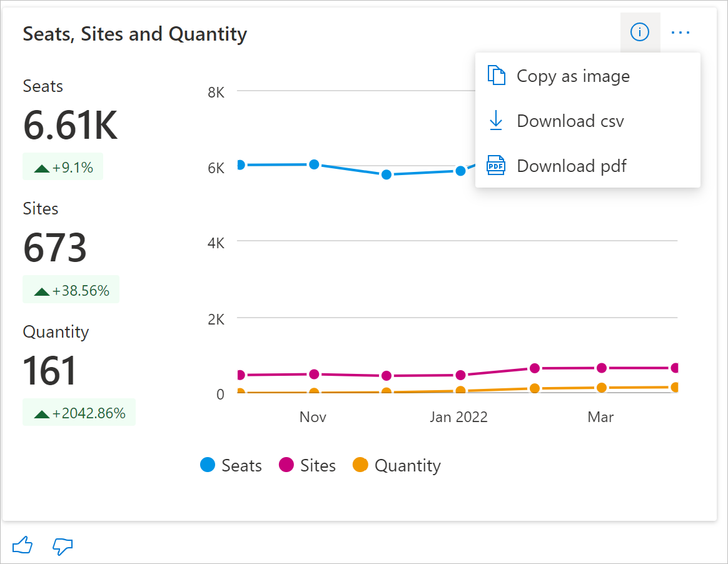Image resolution: width=728 pixels, height=564 pixels.
Task: Click the thumbs down feedback icon
Action: (63, 545)
